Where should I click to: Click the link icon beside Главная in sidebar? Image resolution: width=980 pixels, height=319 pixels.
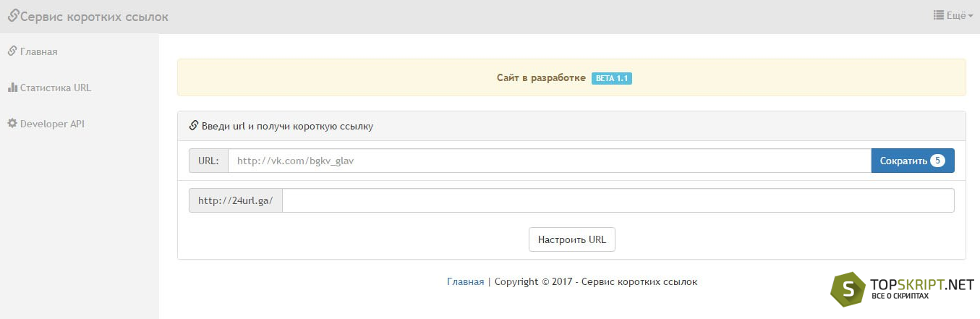(12, 51)
